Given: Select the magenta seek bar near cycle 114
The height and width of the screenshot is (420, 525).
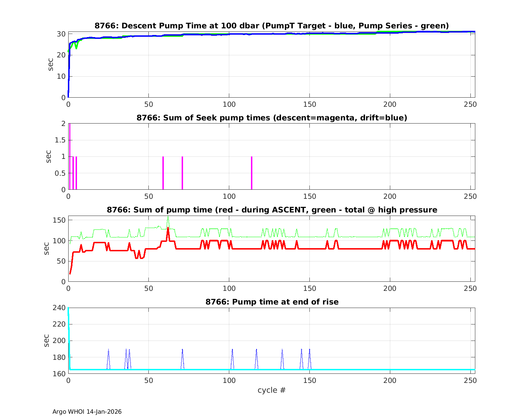Looking at the screenshot, I should (x=252, y=173).
